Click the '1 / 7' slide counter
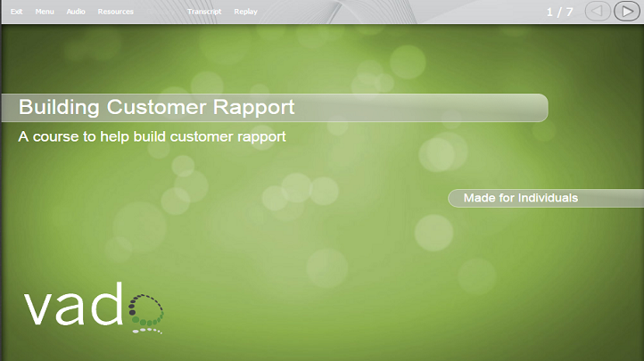Screen dimensions: 644x361 pos(559,12)
